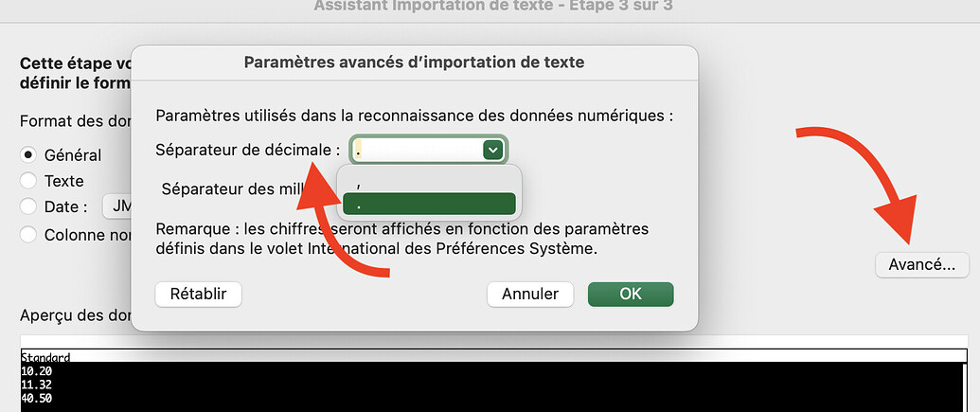The height and width of the screenshot is (412, 980).
Task: Click the Paramètres avancés dialog title bar
Action: [414, 63]
